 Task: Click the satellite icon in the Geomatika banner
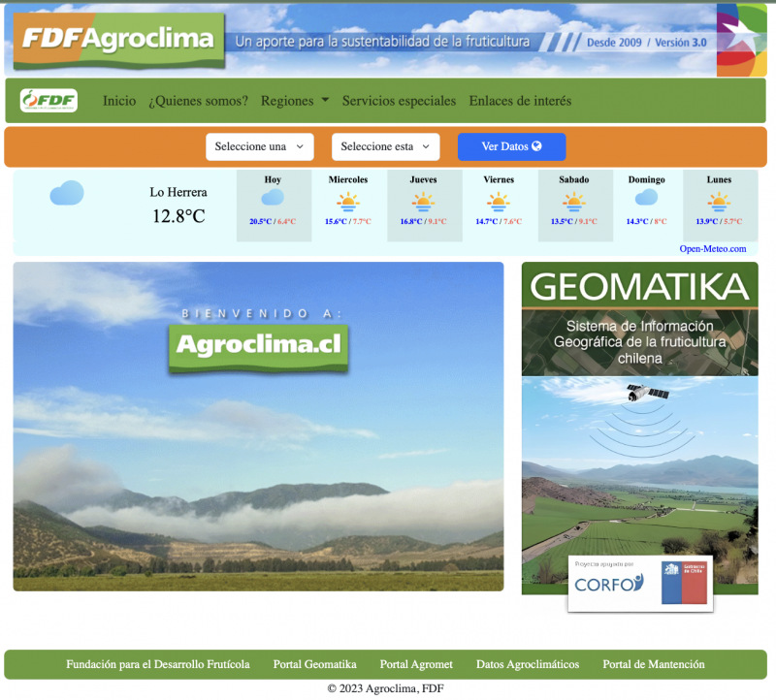tap(647, 393)
